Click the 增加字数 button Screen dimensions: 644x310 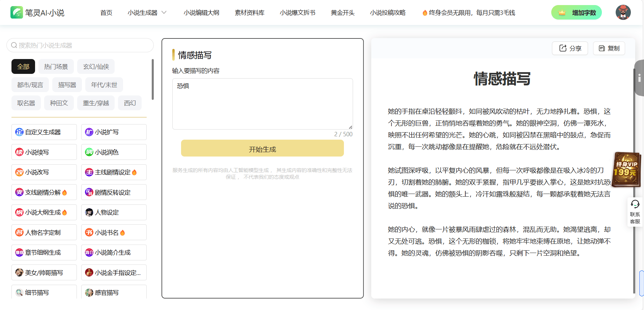577,12
